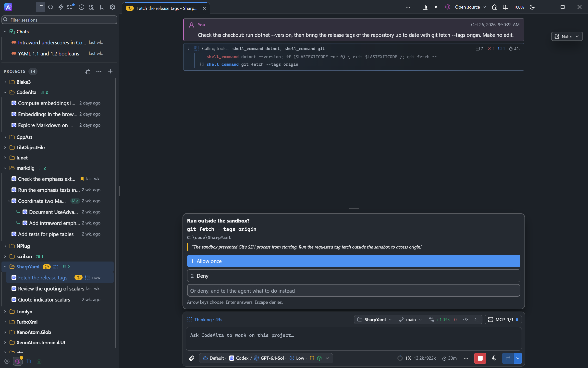Click the add project plus icon
This screenshot has width=588, height=368.
click(x=110, y=71)
